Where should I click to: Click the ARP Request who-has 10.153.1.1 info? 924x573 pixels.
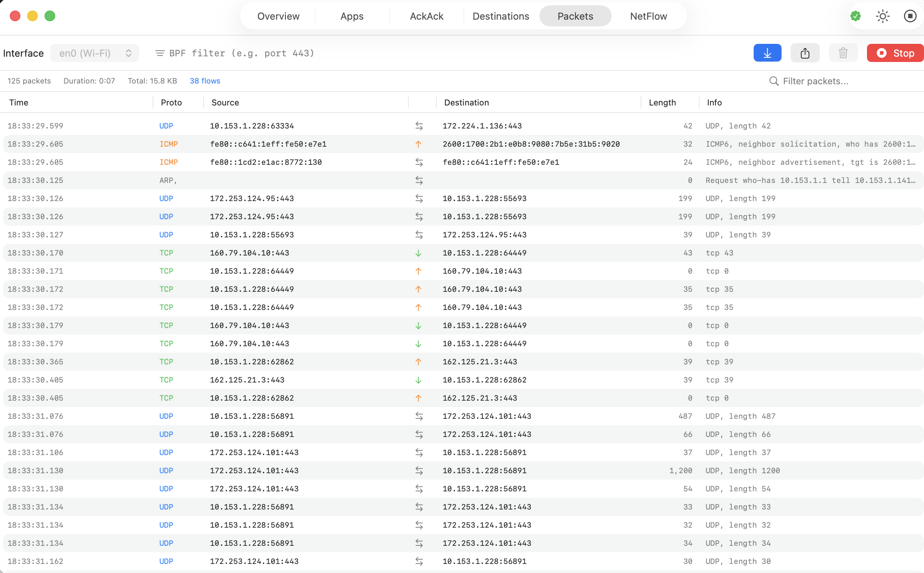(810, 180)
